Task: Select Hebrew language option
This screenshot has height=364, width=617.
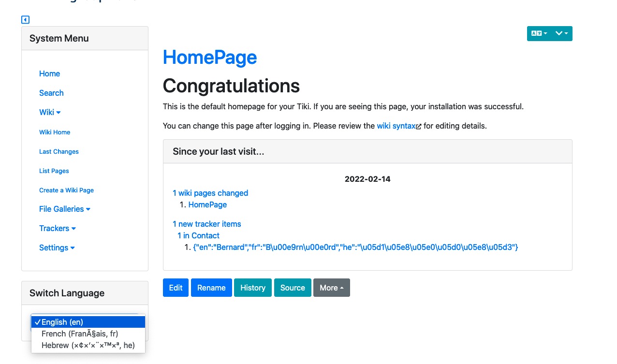Action: pyautogui.click(x=88, y=345)
